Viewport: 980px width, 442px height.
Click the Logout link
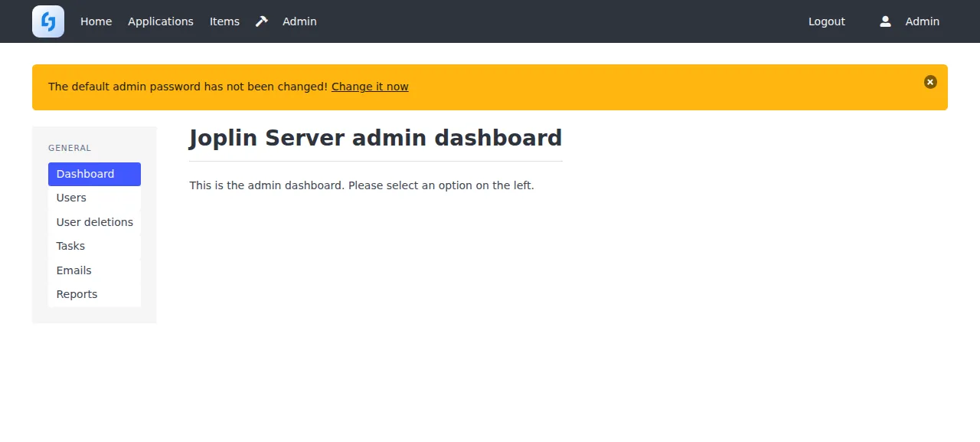pyautogui.click(x=827, y=21)
